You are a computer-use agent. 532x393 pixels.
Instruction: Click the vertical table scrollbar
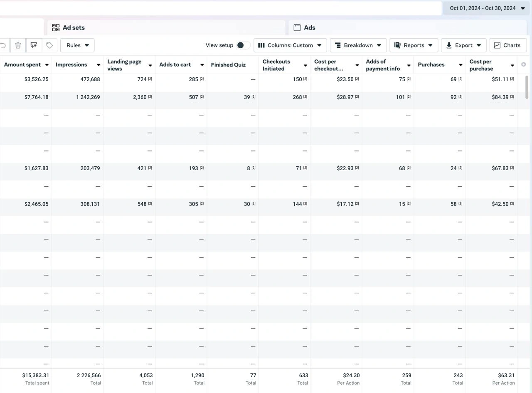[527, 87]
